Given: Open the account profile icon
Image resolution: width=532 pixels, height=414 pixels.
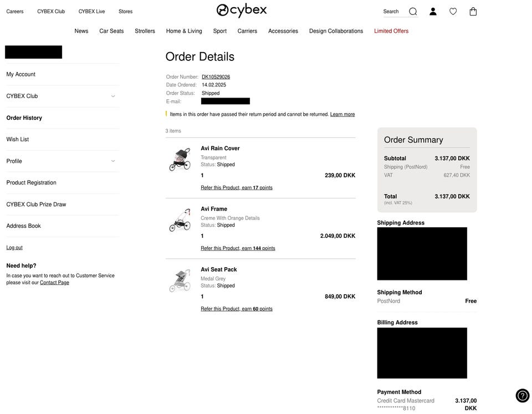Looking at the screenshot, I should point(433,12).
